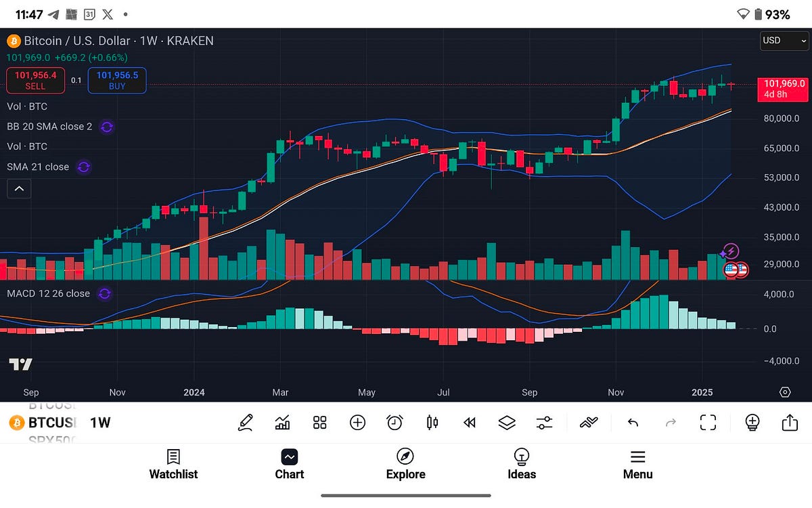
Task: Open the object tree layers icon
Action: (506, 422)
